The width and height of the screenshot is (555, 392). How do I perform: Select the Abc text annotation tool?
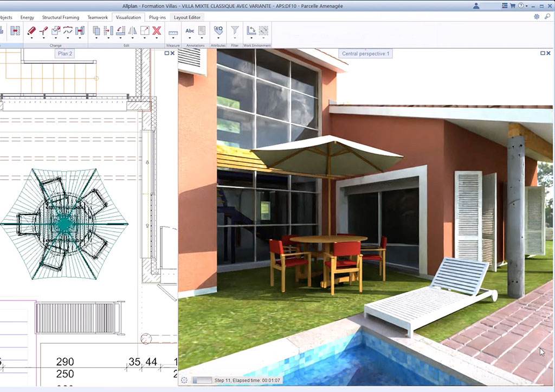(190, 31)
